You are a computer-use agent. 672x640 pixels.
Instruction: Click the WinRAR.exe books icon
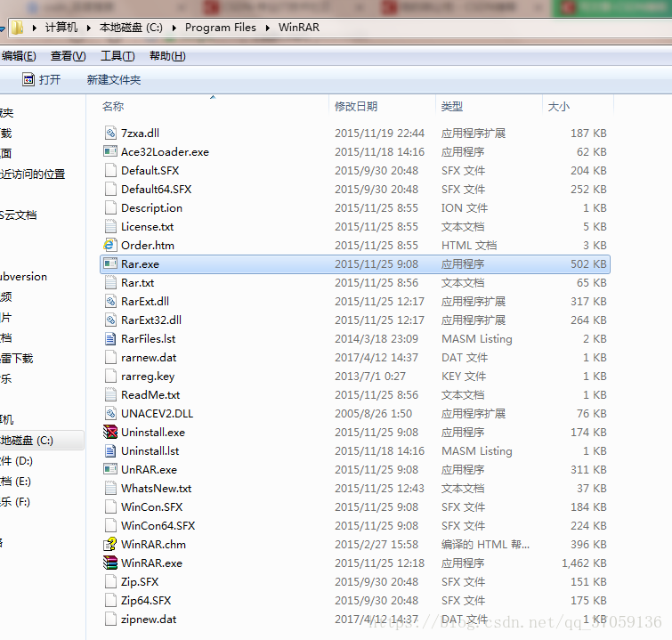point(110,563)
